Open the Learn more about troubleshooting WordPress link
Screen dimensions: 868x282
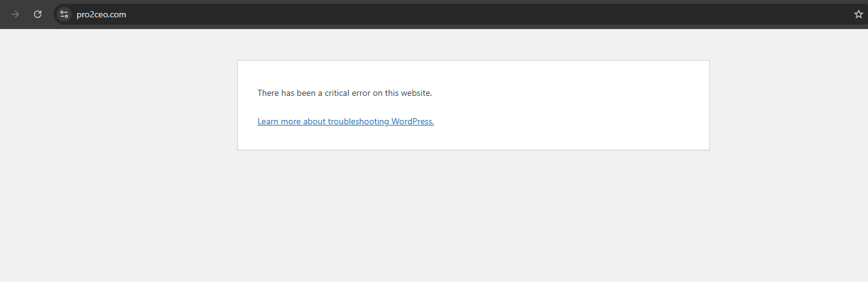pyautogui.click(x=345, y=122)
